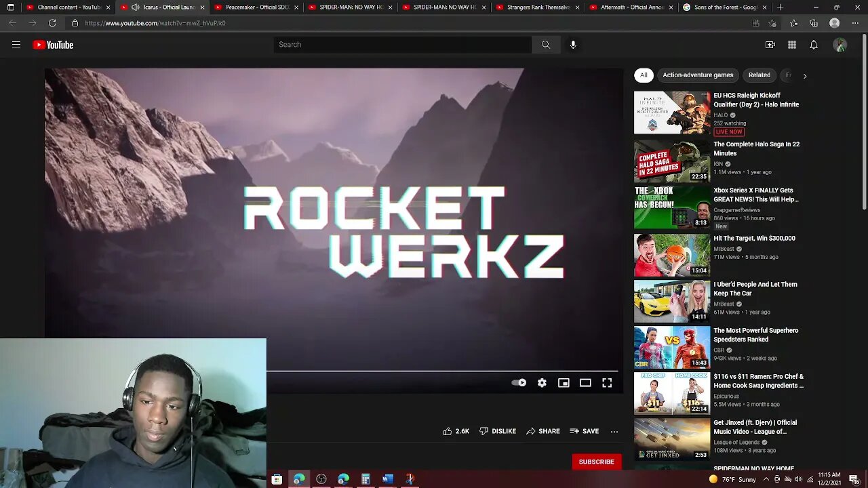Open more actions three-dot menu
This screenshot has width=868, height=488.
click(614, 431)
